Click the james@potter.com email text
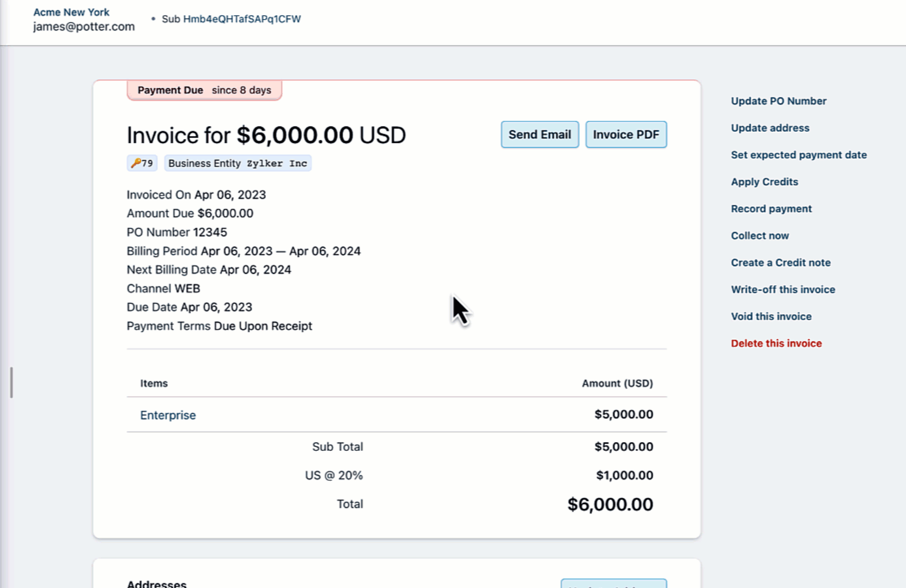Screen dimensions: 906x588 pyautogui.click(x=84, y=27)
